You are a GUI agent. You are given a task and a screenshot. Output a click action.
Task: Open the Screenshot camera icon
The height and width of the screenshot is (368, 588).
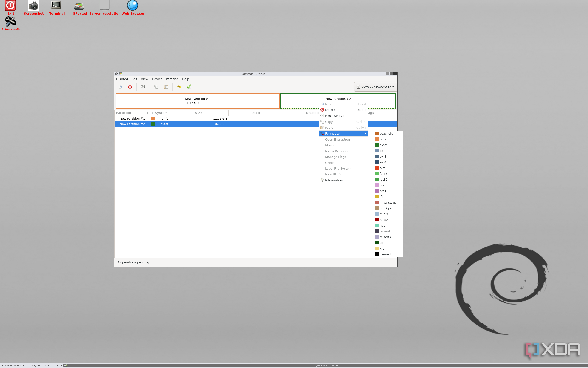[x=34, y=7]
